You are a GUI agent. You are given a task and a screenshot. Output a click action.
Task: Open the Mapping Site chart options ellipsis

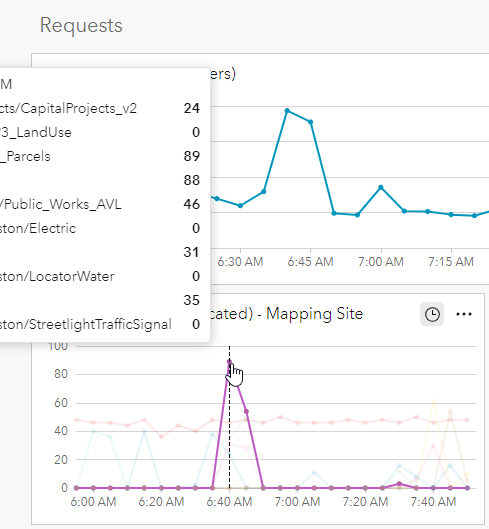coord(464,314)
